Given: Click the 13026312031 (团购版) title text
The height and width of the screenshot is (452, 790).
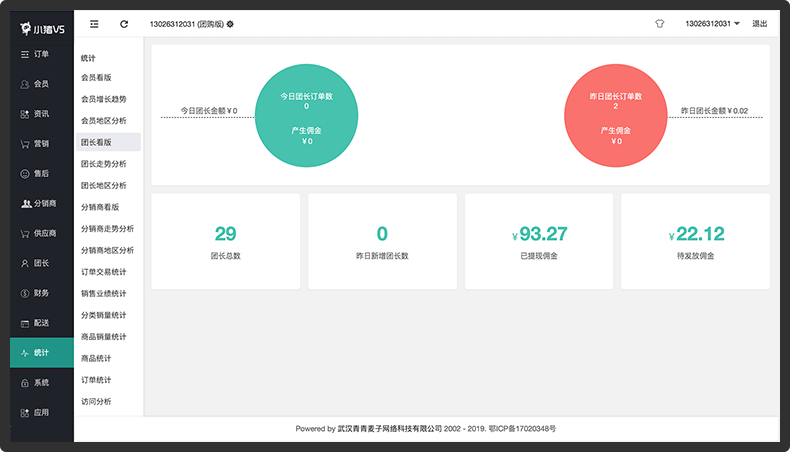Looking at the screenshot, I should (x=186, y=24).
